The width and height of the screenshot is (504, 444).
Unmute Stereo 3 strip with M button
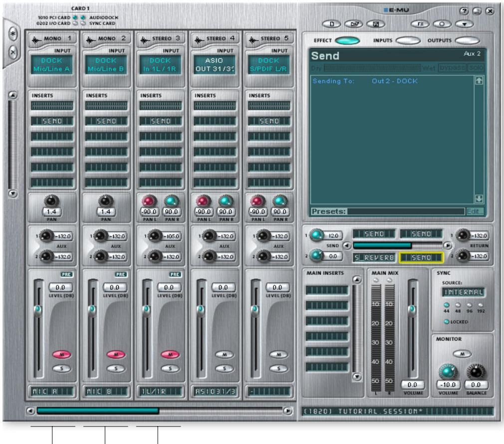(x=170, y=355)
